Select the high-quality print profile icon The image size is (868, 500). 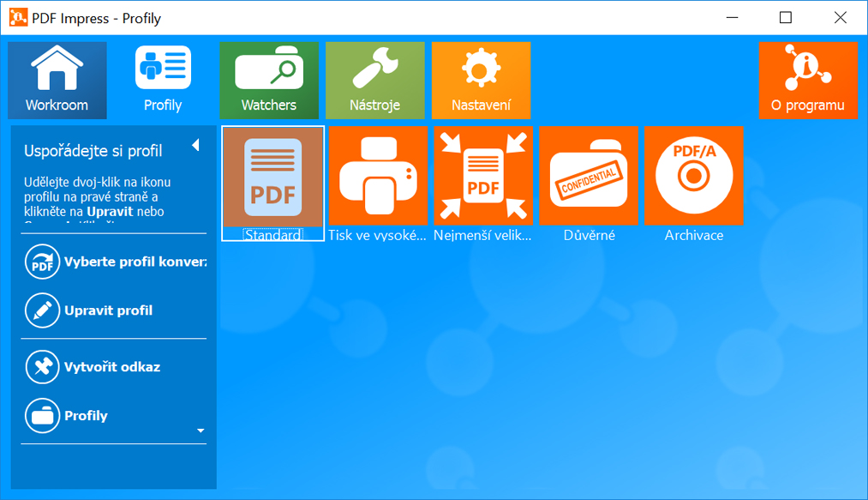[378, 177]
